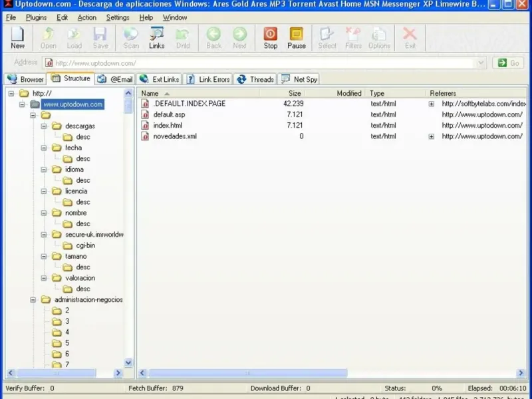The width and height of the screenshot is (532, 399).
Task: Sort by the Referrers column header
Action: pos(476,93)
